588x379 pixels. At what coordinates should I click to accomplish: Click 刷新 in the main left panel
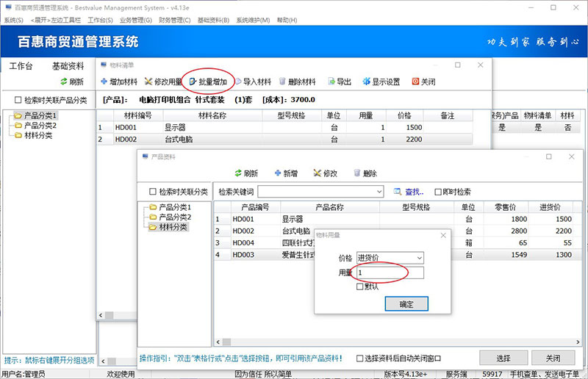[x=71, y=82]
